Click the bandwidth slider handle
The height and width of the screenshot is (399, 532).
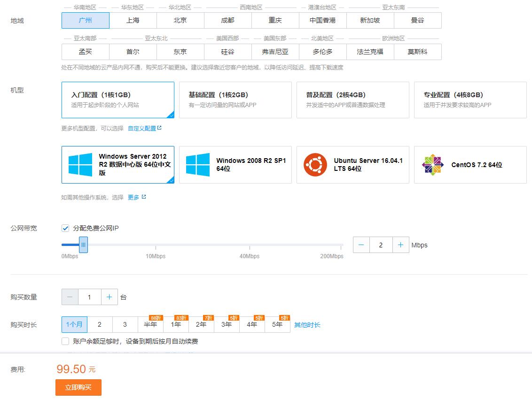[83, 245]
